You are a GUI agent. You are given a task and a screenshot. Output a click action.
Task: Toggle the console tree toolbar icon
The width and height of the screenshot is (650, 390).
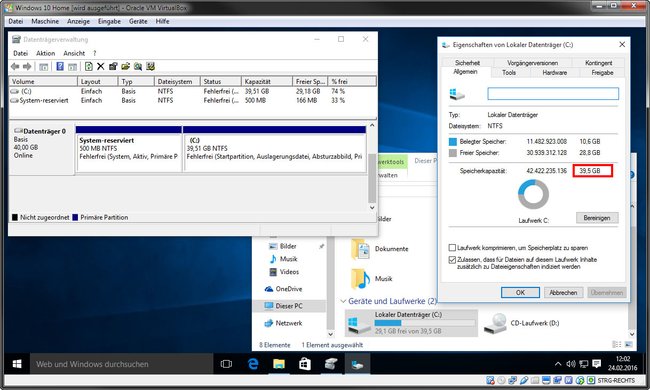click(x=44, y=66)
